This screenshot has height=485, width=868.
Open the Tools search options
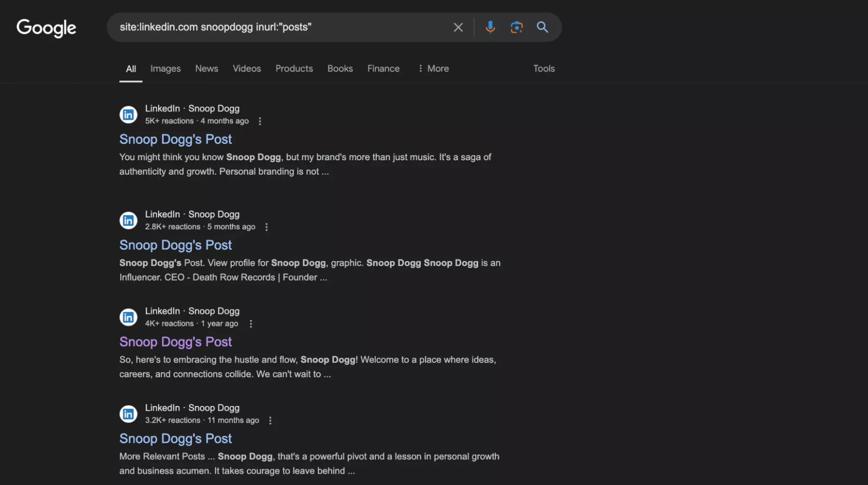(544, 69)
